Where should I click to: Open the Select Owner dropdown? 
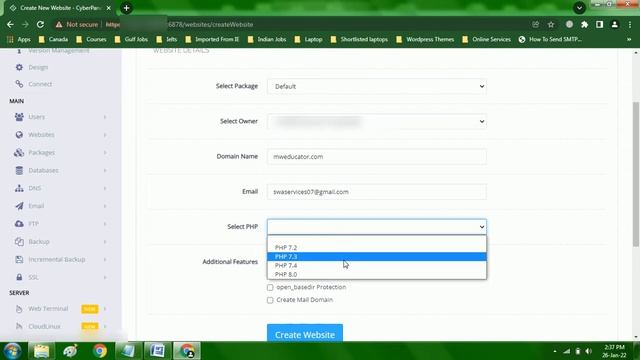tap(377, 122)
